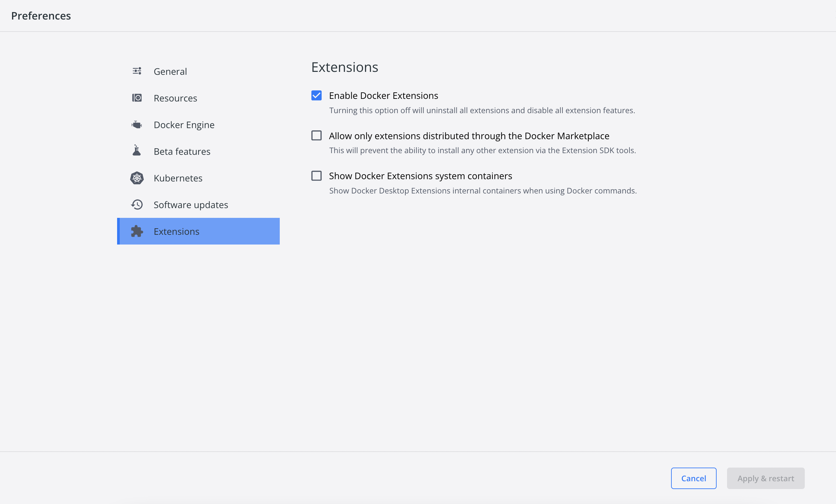Screen dimensions: 836x504
Task: Switch to Resources settings section
Action: pyautogui.click(x=175, y=98)
